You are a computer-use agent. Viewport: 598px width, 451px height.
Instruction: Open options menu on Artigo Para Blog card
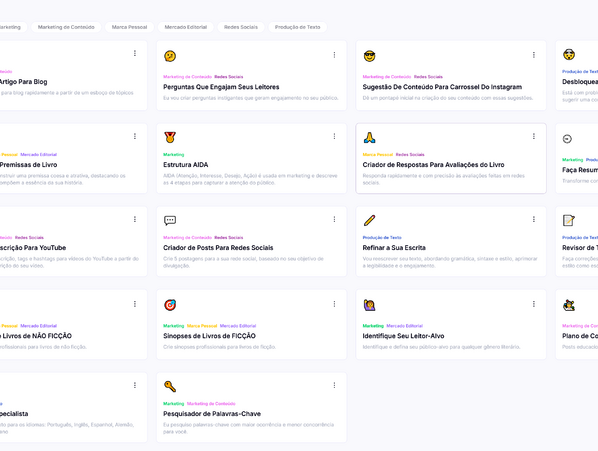[135, 53]
